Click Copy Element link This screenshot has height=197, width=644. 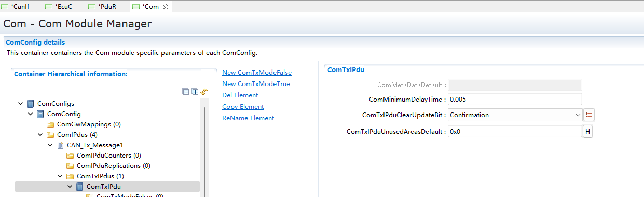pos(243,107)
